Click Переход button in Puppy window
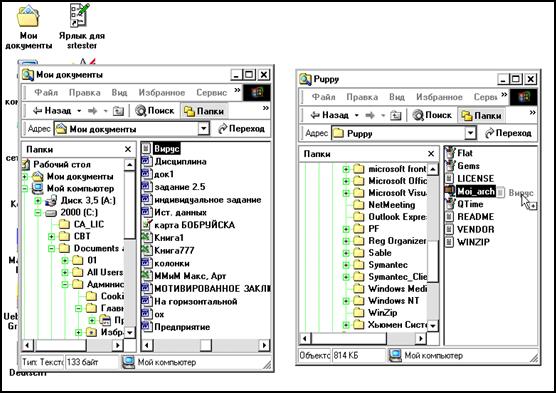Screen dimensions: 556x393 pyautogui.click(x=508, y=133)
